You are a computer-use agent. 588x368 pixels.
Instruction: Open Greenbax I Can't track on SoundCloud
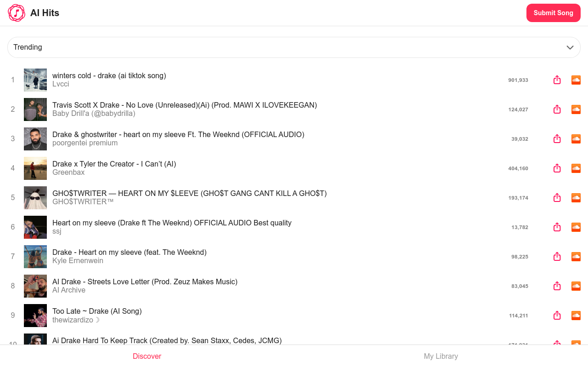pos(576,168)
